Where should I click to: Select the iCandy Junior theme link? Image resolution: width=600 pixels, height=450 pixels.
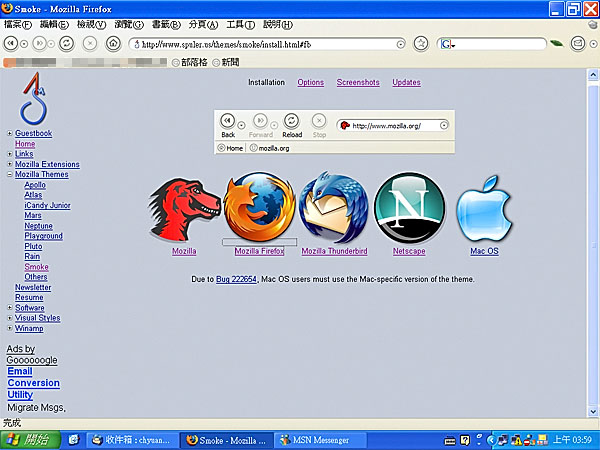(x=47, y=205)
